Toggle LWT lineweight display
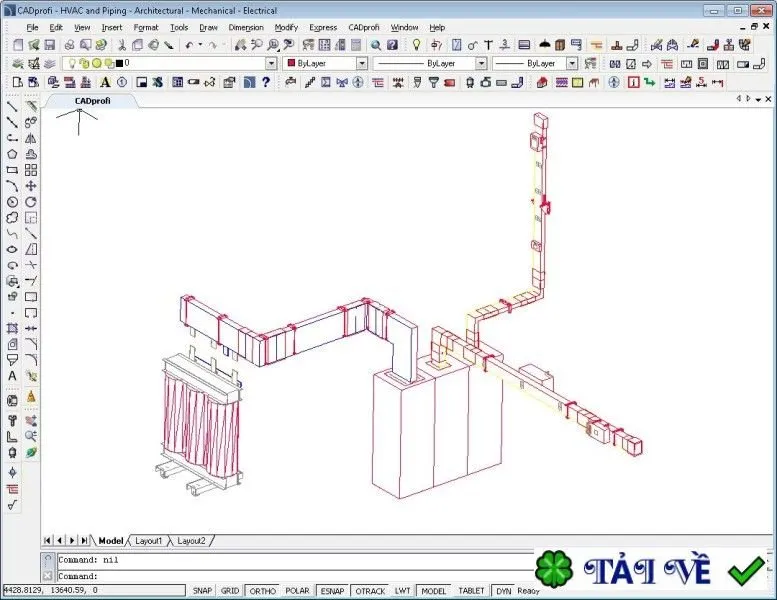 pos(402,591)
